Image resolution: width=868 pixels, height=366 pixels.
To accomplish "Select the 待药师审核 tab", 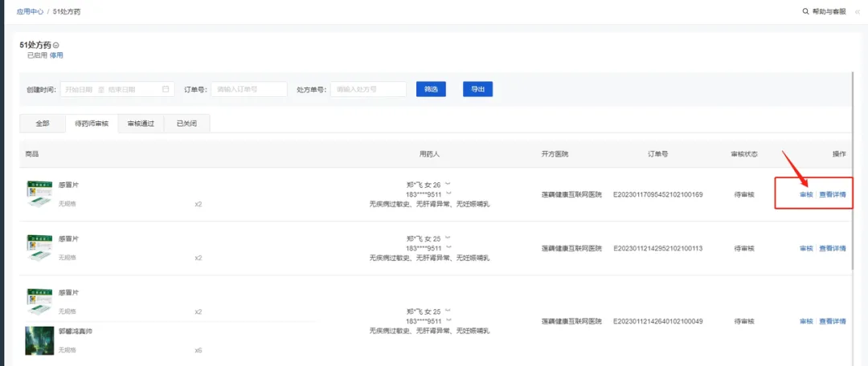I will [x=92, y=124].
